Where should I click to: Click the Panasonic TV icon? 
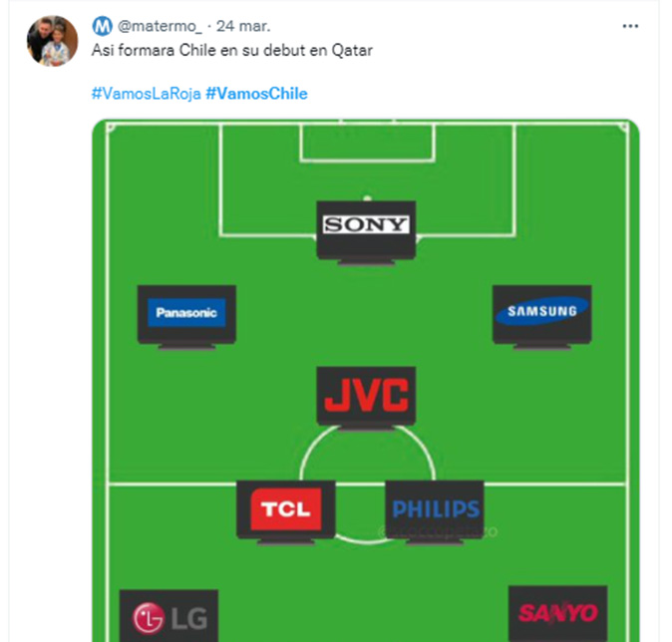click(x=186, y=317)
